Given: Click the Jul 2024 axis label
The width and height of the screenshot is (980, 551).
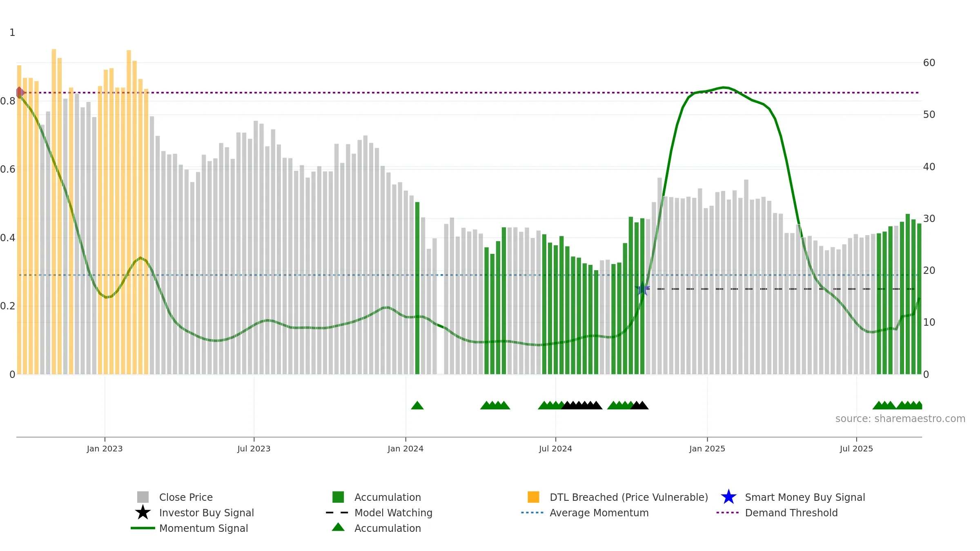Looking at the screenshot, I should click(555, 449).
